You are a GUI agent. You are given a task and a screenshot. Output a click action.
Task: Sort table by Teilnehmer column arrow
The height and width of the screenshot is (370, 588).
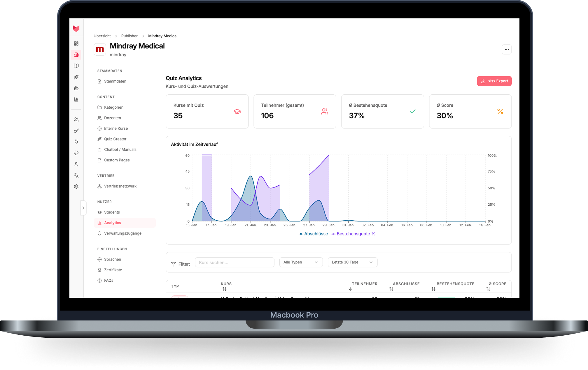[350, 289]
